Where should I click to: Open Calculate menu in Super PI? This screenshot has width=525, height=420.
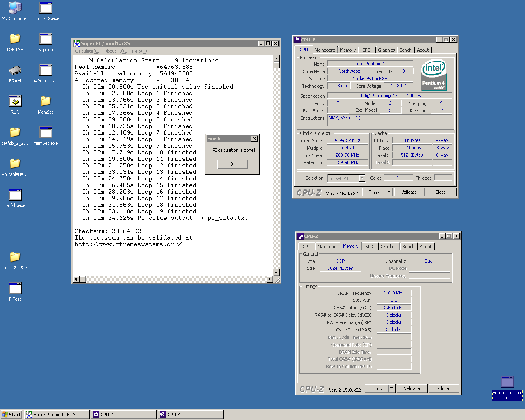click(87, 51)
